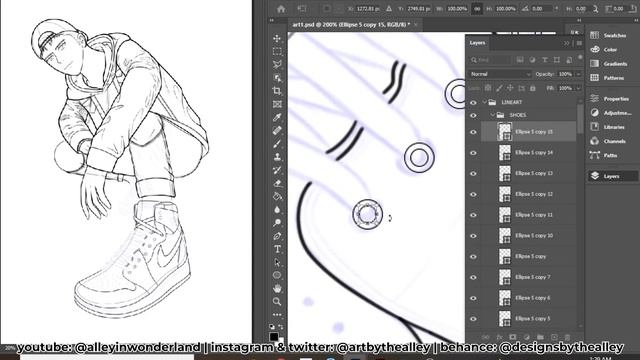Screen dimensions: 640x360
Task: Select the Move tool
Action: coord(277,38)
